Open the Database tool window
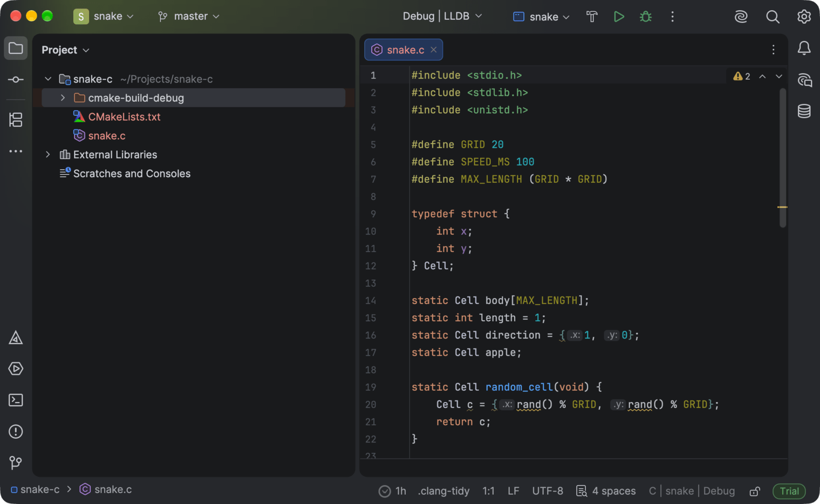 (804, 112)
